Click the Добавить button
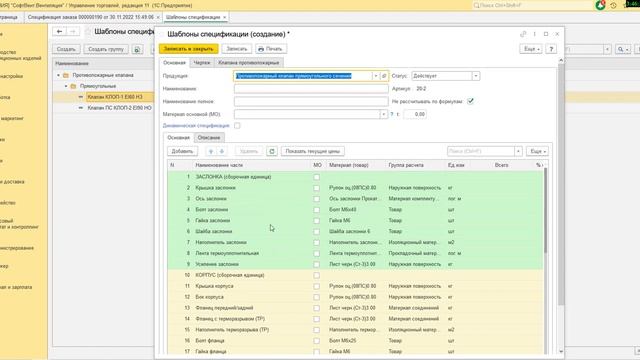 182,151
